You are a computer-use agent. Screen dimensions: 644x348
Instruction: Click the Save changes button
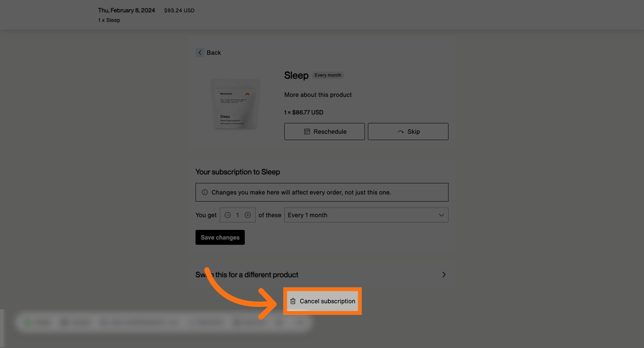coord(220,237)
